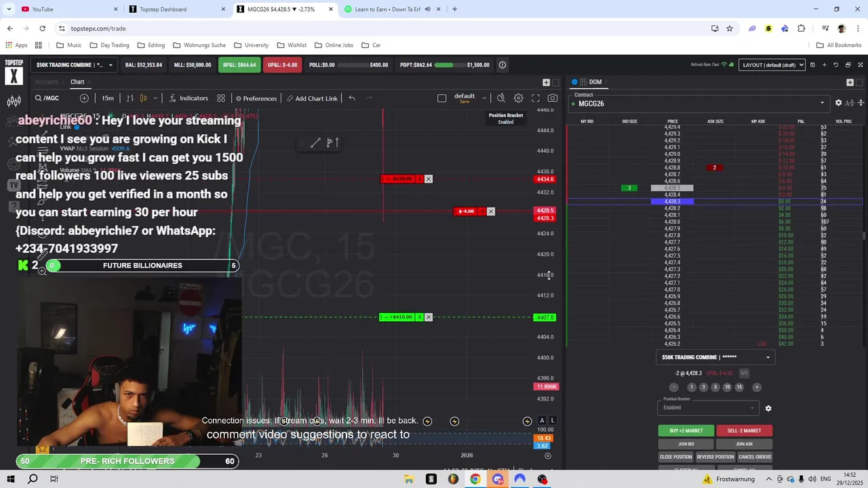Screen dimensions: 868x488
Task: Switch to Topstep Dashboard browser tab
Action: tap(178, 9)
